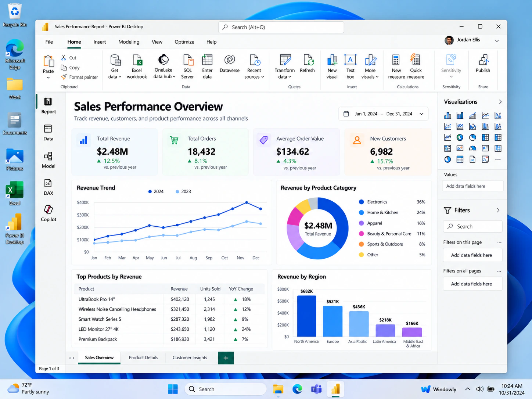Viewport: 532px width, 399px height.
Task: Switch to Data view in sidebar
Action: pos(48,133)
